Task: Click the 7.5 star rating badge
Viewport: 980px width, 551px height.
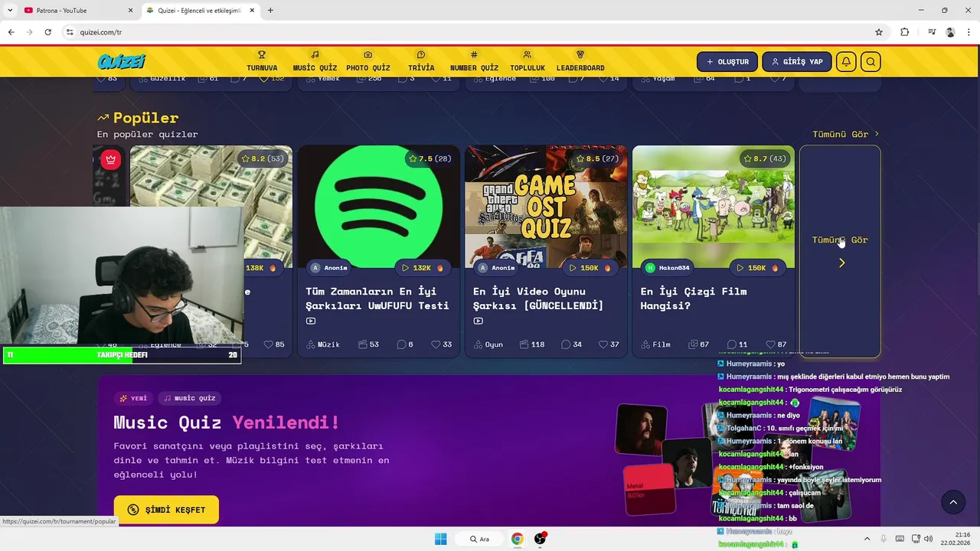Action: (430, 158)
